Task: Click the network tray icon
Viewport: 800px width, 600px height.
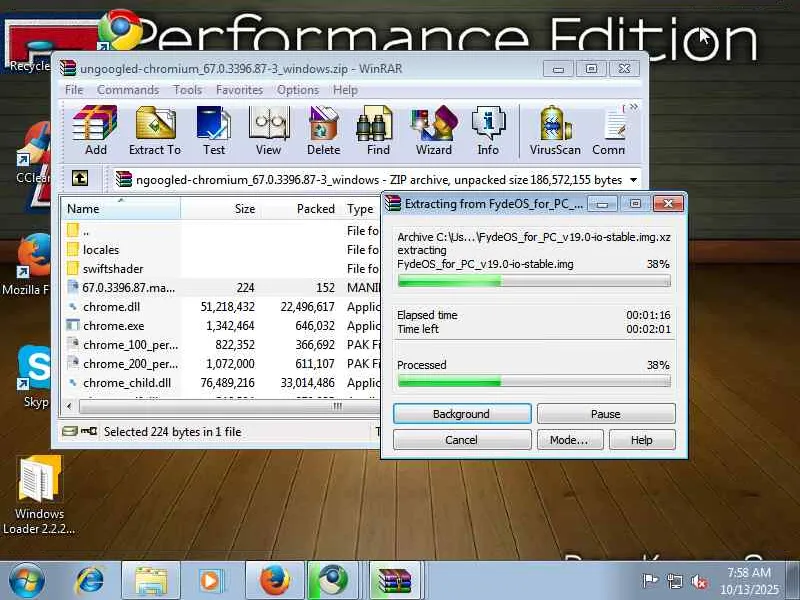Action: coord(674,581)
